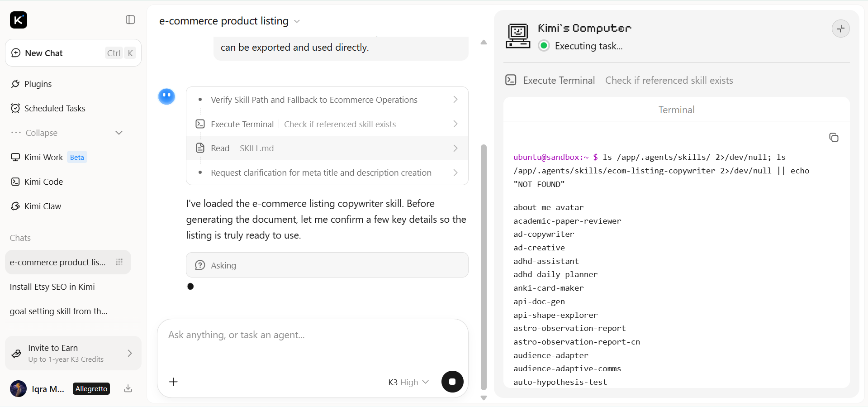Collapse the sidebar tools section
Screen dimensions: 868x407
[67, 133]
